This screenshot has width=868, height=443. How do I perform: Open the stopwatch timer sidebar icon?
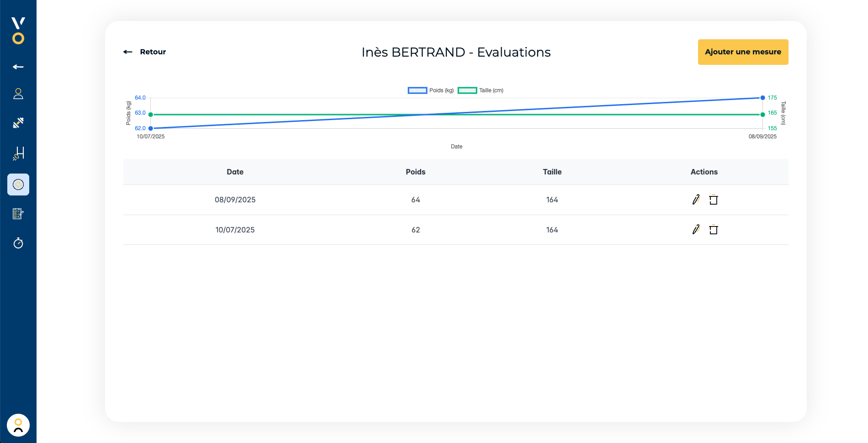pos(18,243)
